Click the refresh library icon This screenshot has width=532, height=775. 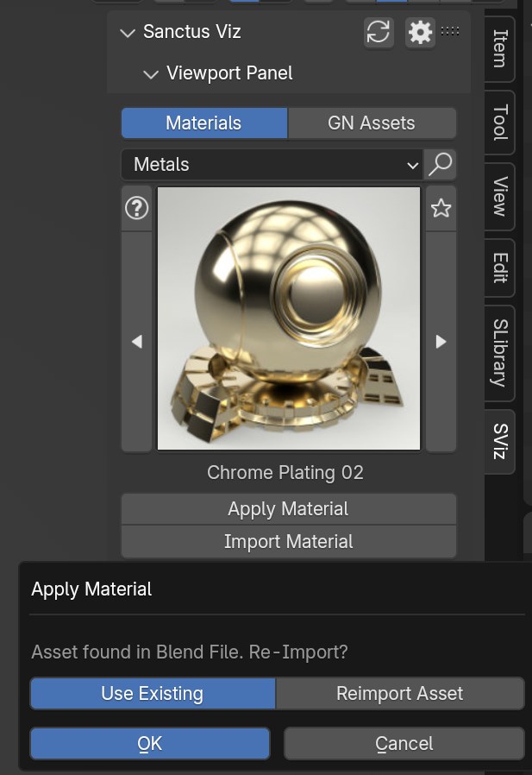coord(379,32)
